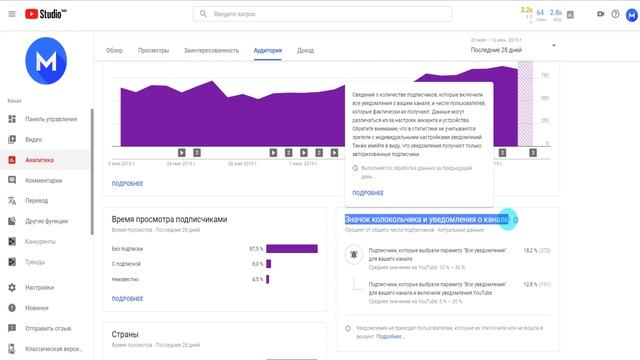Viewport: 640px width, 360px height.
Task: Click the 2.8k counter in header
Action: pos(556,13)
